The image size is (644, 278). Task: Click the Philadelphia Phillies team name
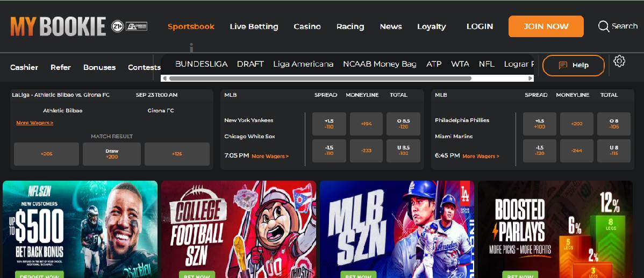click(462, 120)
